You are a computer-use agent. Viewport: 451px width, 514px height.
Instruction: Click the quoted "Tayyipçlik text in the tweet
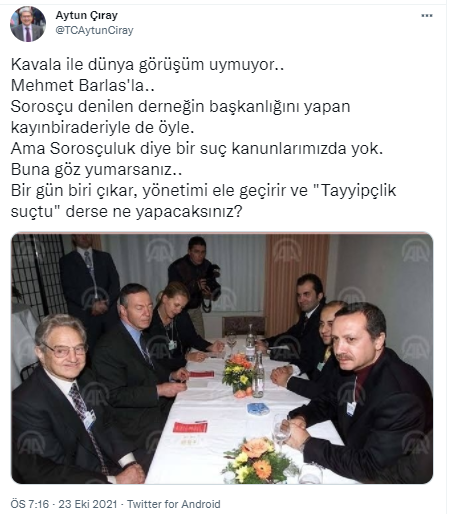click(x=355, y=191)
